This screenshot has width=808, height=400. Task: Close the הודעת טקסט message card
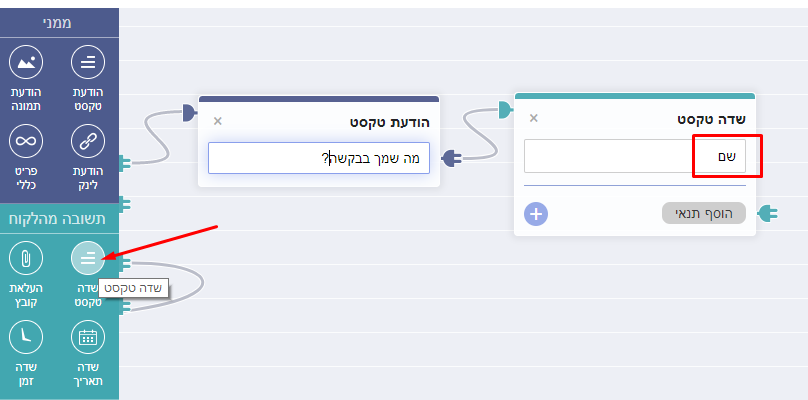point(218,121)
